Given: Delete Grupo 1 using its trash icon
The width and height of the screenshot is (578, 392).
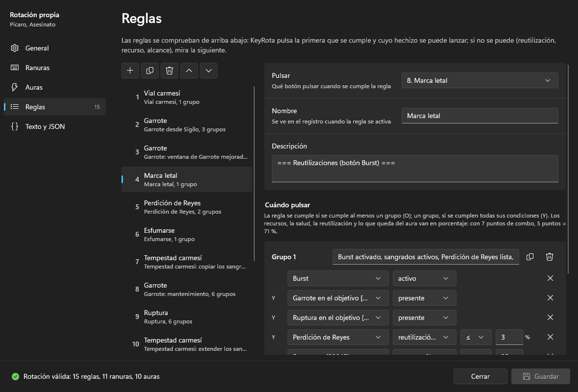Looking at the screenshot, I should tap(550, 257).
